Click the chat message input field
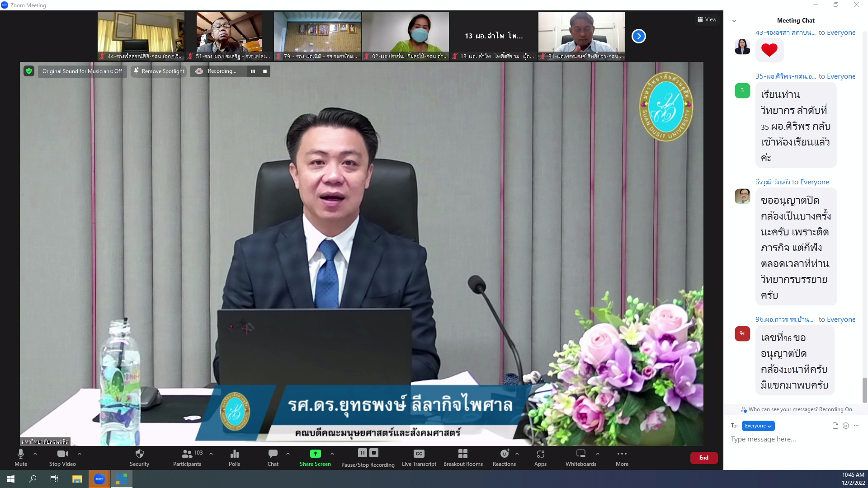Screen dimensions: 868x488 click(794, 439)
